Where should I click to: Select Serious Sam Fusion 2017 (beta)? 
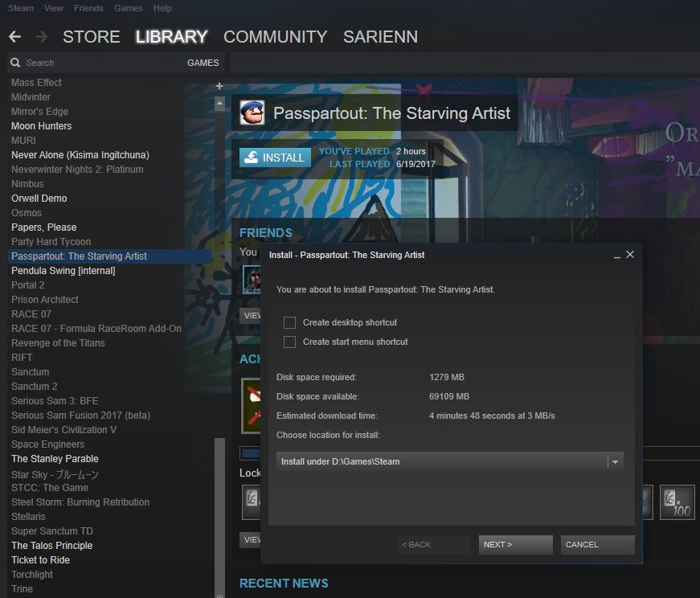click(81, 416)
